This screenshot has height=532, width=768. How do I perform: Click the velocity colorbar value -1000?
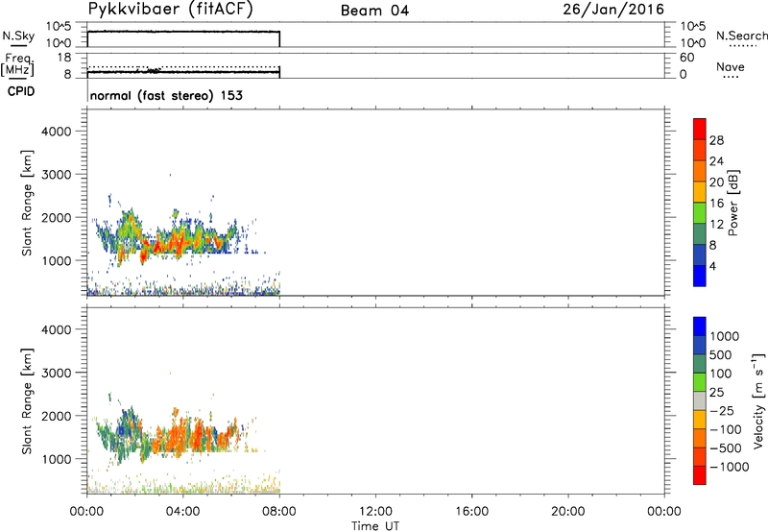click(x=730, y=467)
